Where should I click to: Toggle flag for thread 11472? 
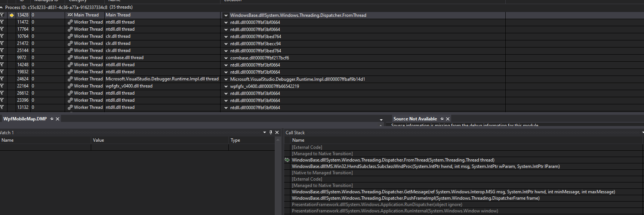click(x=2, y=22)
